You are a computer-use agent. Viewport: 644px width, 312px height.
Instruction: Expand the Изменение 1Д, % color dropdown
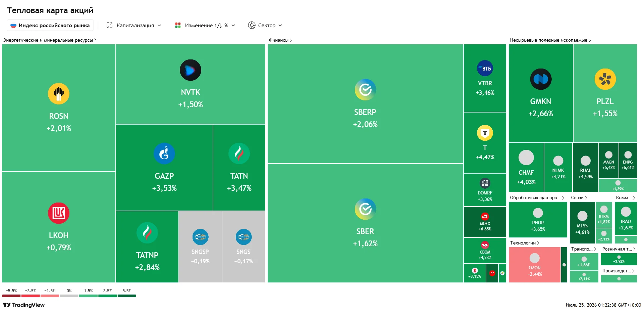pos(205,25)
